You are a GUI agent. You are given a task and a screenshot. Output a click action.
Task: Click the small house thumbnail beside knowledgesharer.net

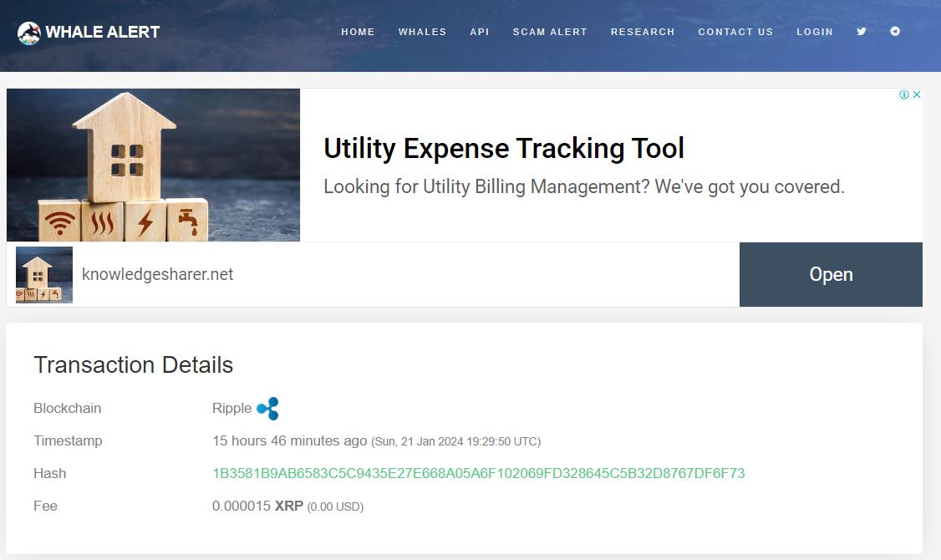[43, 274]
